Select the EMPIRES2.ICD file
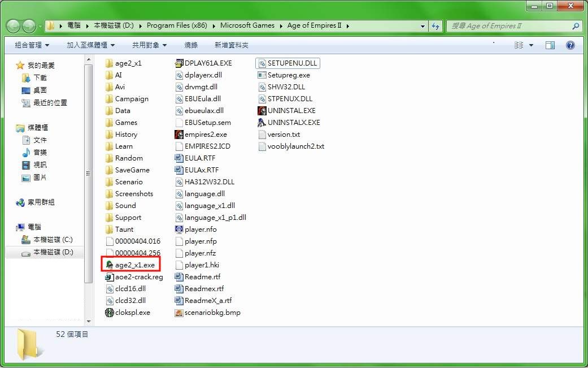This screenshot has width=588, height=368. [203, 146]
